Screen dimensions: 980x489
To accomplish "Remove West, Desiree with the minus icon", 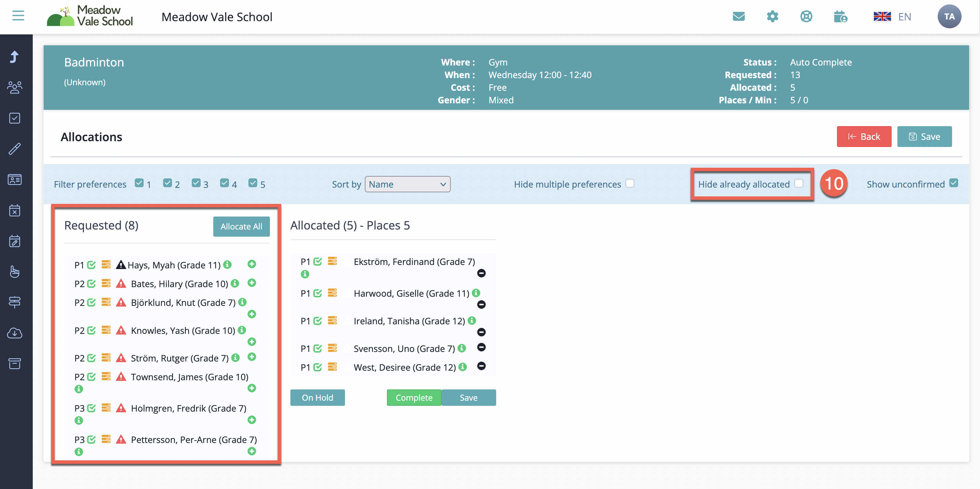I will (481, 366).
